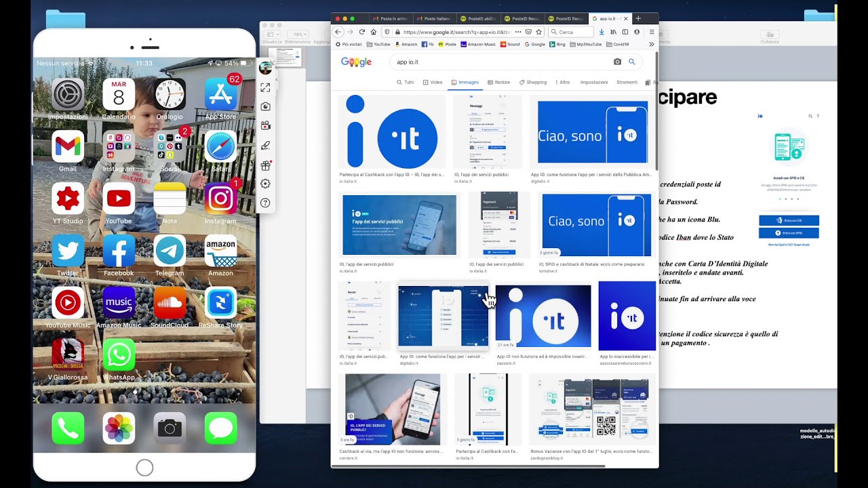
Task: Open the Poste bookmark in bookmarks bar
Action: tap(448, 44)
